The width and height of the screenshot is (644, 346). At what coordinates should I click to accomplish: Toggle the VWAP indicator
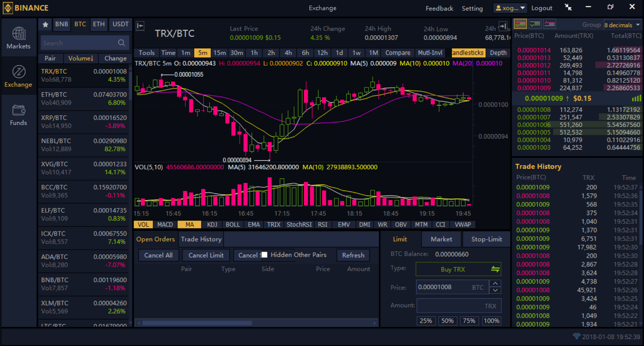point(462,224)
